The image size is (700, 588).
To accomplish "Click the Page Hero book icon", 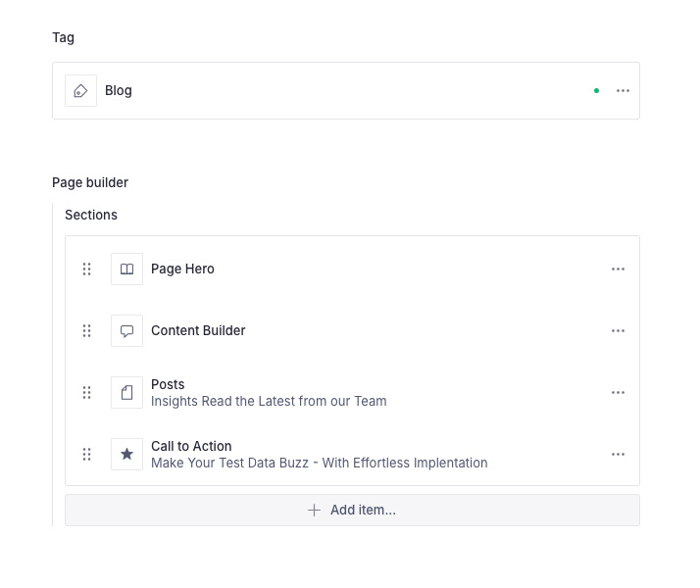I will point(126,269).
